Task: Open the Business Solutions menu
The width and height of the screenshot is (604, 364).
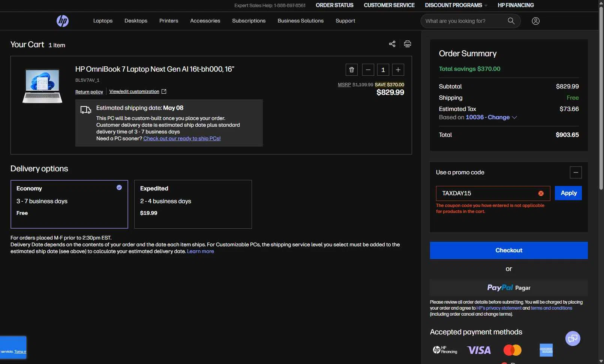Action: click(x=301, y=21)
